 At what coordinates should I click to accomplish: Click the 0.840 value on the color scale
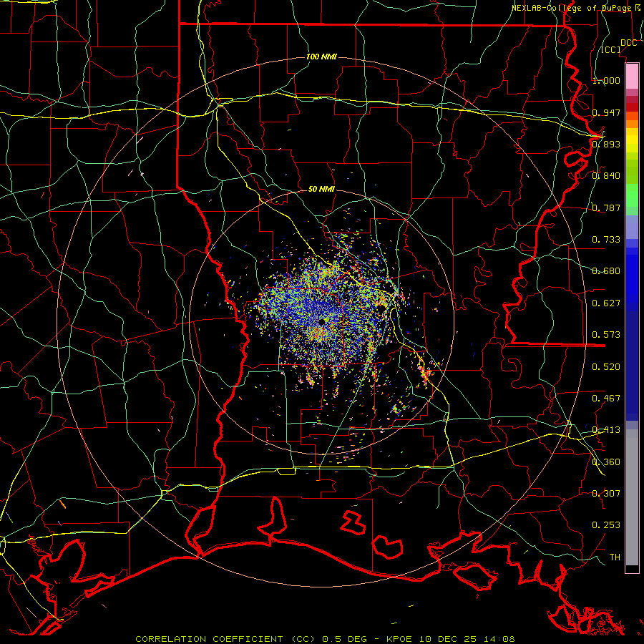point(606,176)
